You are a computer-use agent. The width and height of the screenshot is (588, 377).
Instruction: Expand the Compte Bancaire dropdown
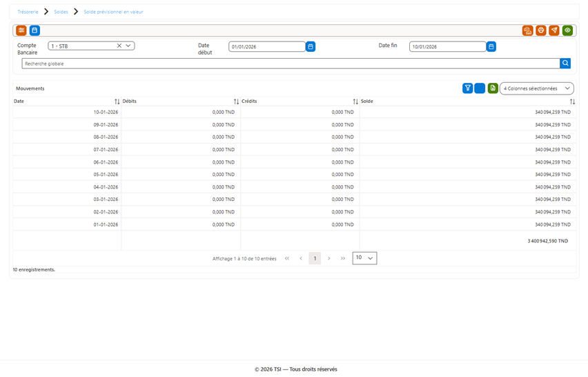click(x=128, y=46)
